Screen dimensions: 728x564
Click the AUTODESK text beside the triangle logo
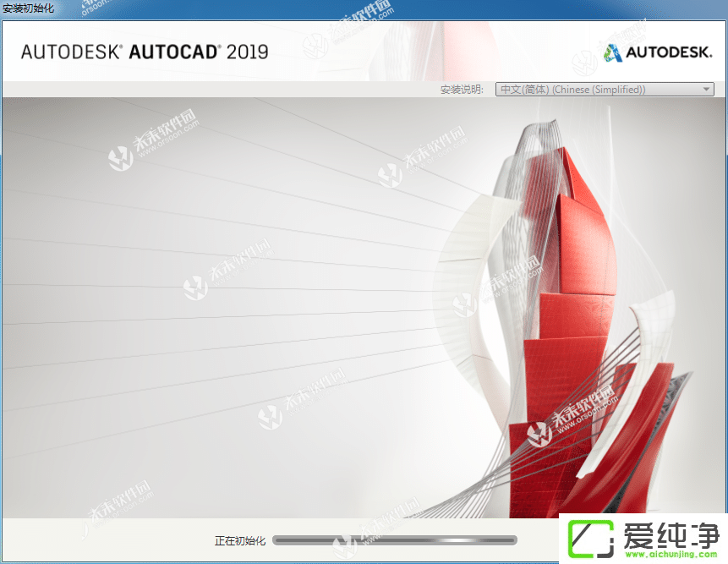coord(668,52)
